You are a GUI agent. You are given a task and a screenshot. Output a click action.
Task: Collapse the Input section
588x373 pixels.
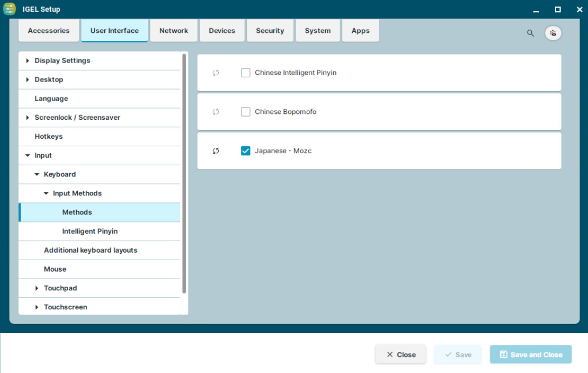(x=28, y=155)
